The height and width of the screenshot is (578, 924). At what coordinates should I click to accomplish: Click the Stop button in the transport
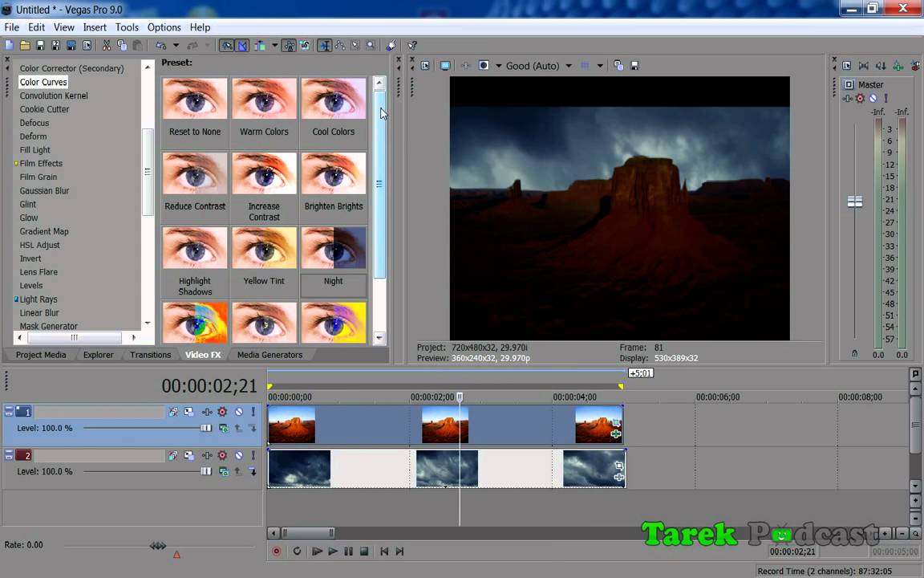pos(364,552)
